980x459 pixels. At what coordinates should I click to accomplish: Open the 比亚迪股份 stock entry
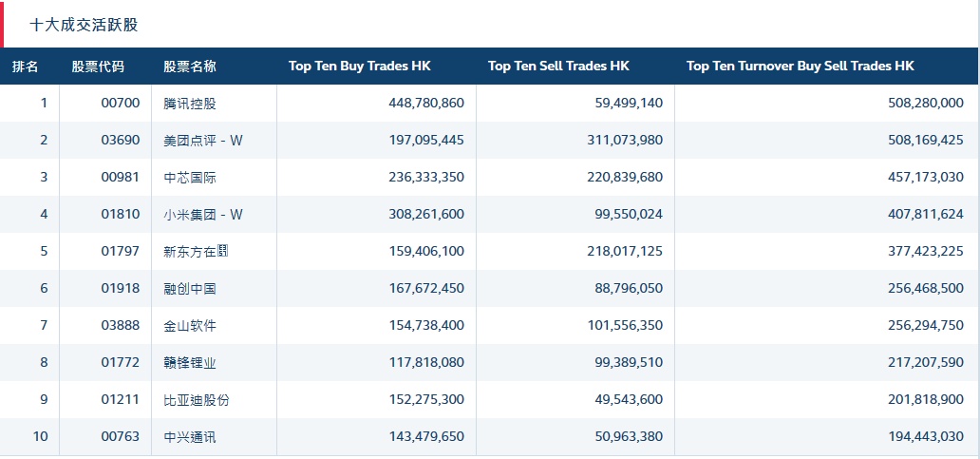coord(197,400)
